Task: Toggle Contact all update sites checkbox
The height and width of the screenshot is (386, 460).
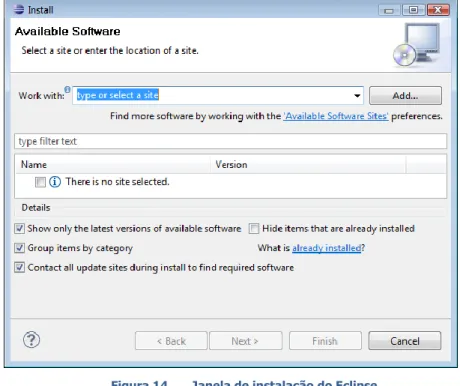Action: tap(19, 267)
